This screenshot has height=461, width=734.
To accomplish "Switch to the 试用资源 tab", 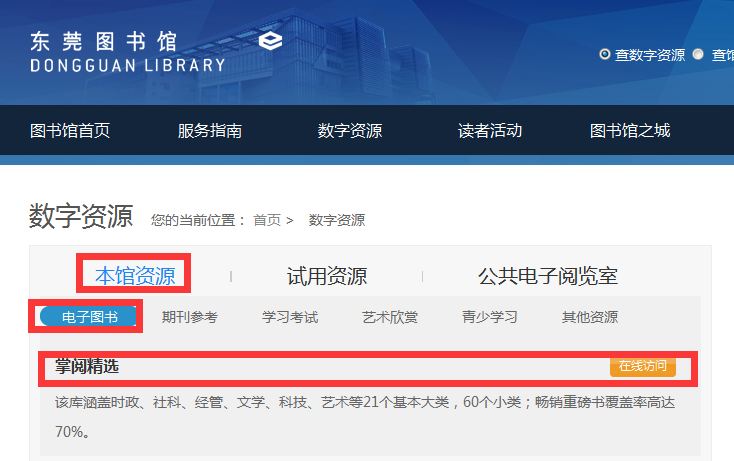I will [327, 276].
